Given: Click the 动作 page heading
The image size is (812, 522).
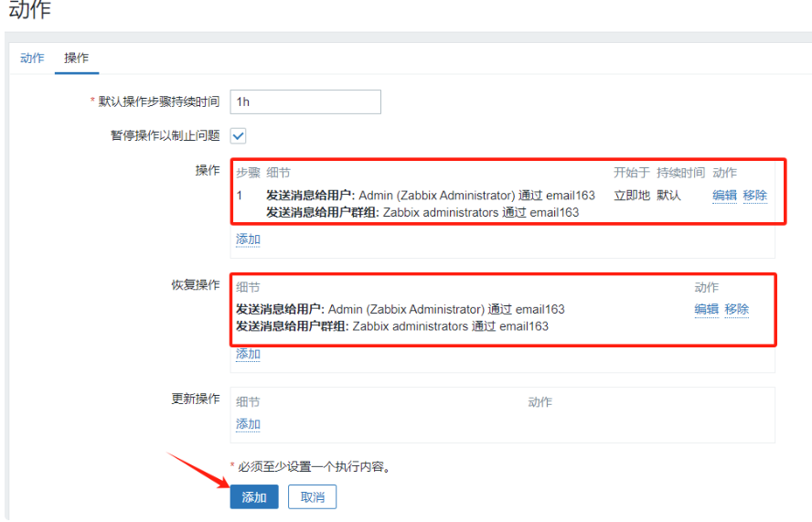Looking at the screenshot, I should coord(30,11).
